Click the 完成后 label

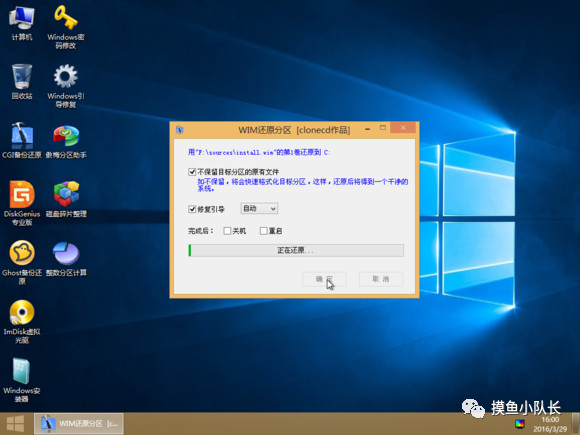(200, 231)
